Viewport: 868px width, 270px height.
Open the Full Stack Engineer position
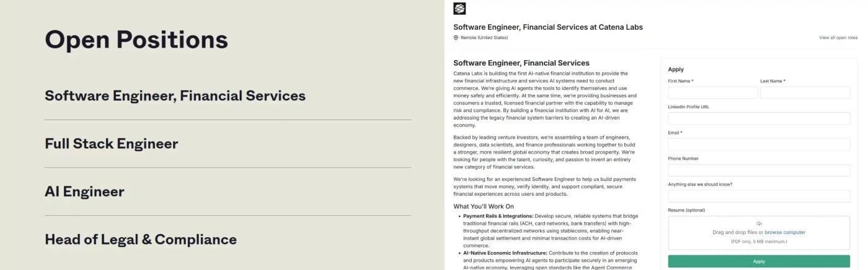click(x=111, y=144)
